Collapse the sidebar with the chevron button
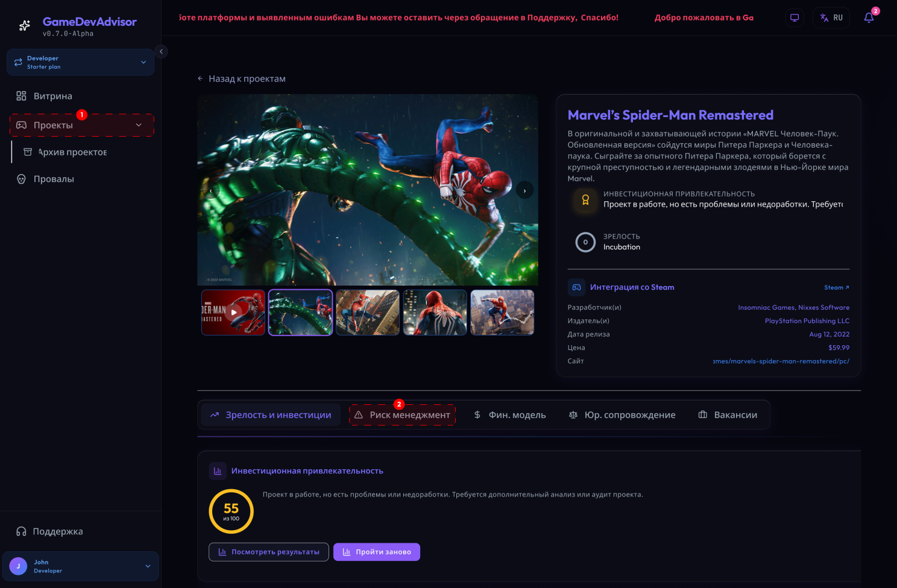The image size is (897, 588). tap(161, 52)
